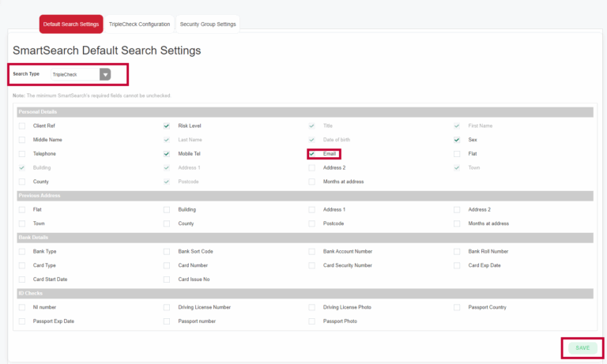Enable the Bank Type checkbox
This screenshot has height=364, width=607.
[22, 251]
